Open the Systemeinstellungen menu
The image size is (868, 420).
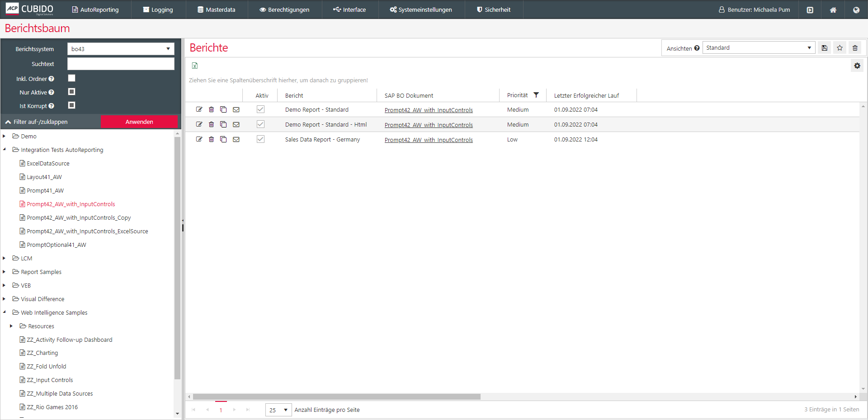point(421,9)
